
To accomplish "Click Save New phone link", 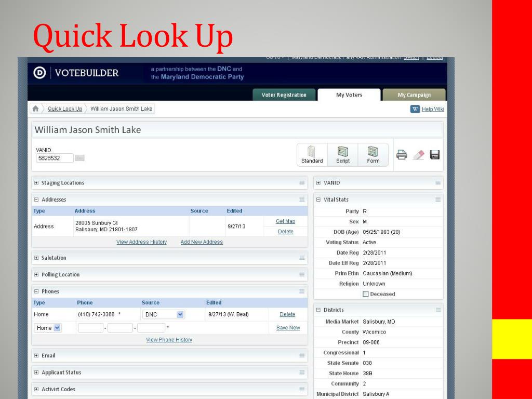I will pos(288,328).
